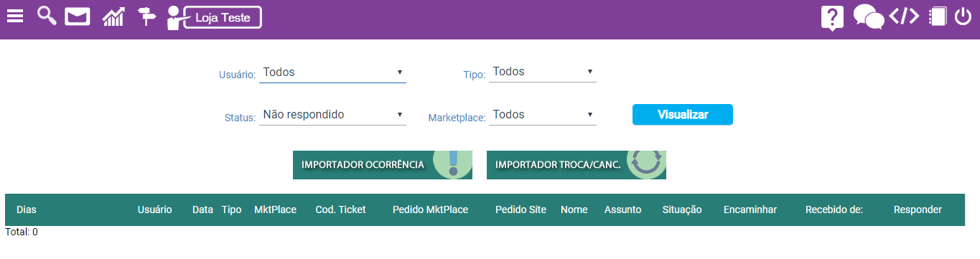Click the Loja Teste store label
Viewport: 980px width, 259px height.
pyautogui.click(x=223, y=17)
